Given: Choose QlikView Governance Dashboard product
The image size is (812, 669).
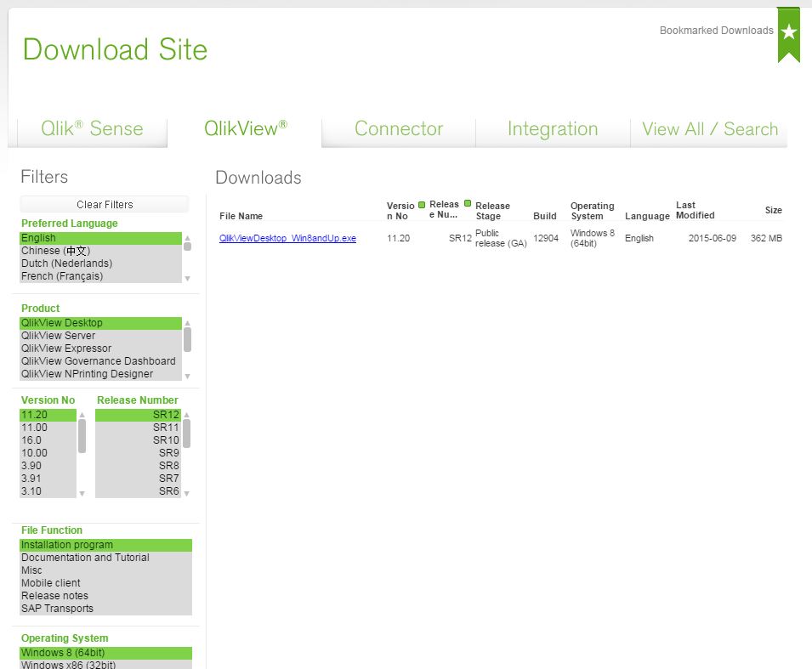Looking at the screenshot, I should 100,361.
